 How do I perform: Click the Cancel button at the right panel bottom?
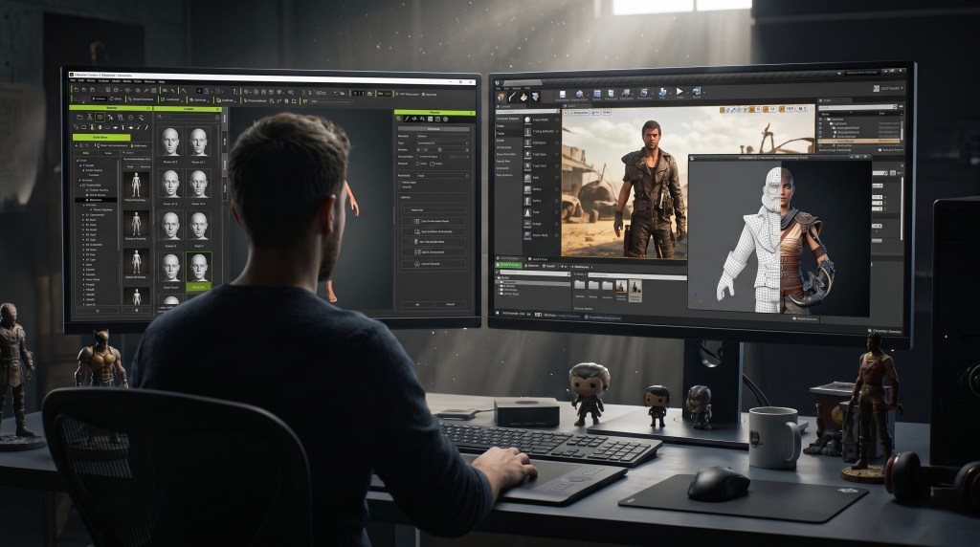point(450,304)
